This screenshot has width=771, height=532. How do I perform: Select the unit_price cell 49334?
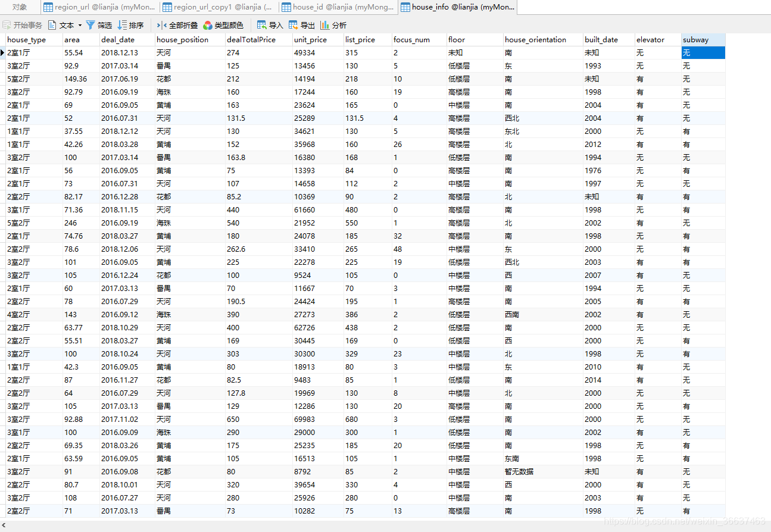319,53
